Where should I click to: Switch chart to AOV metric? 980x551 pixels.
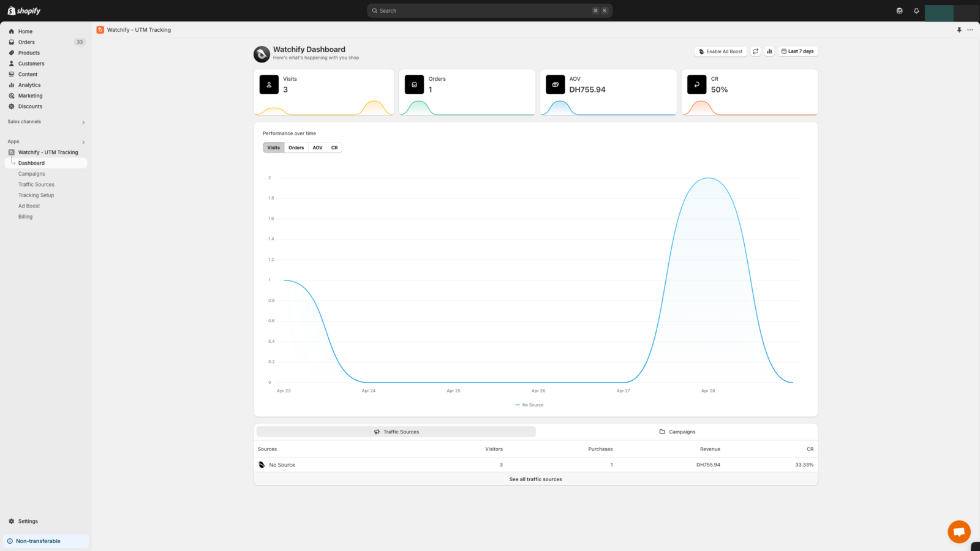[317, 148]
